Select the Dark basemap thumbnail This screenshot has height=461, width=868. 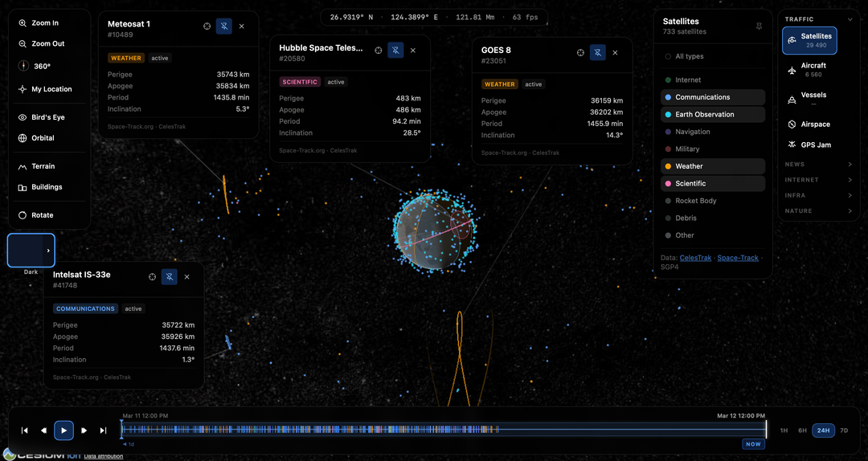click(31, 251)
